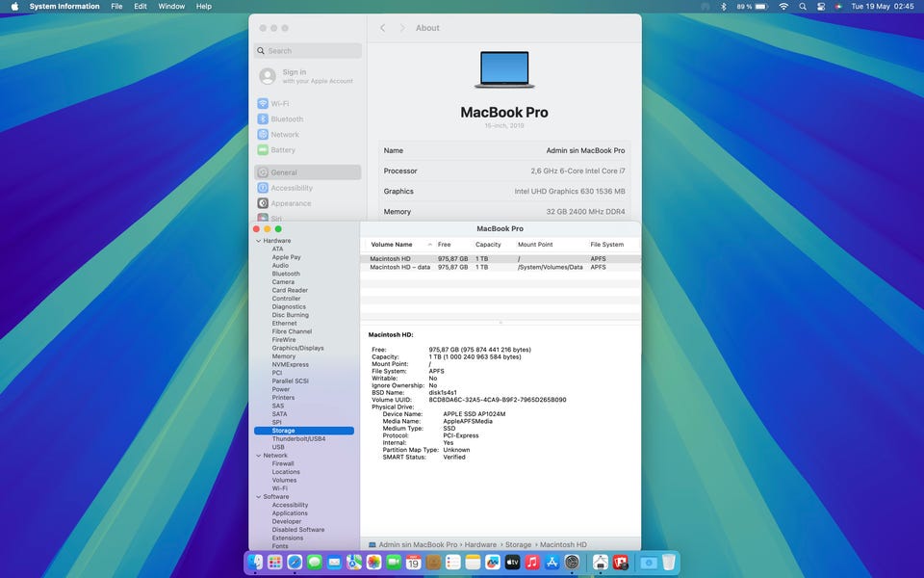The height and width of the screenshot is (578, 924).
Task: Click the Appearance icon in Settings sidebar
Action: pyautogui.click(x=263, y=203)
